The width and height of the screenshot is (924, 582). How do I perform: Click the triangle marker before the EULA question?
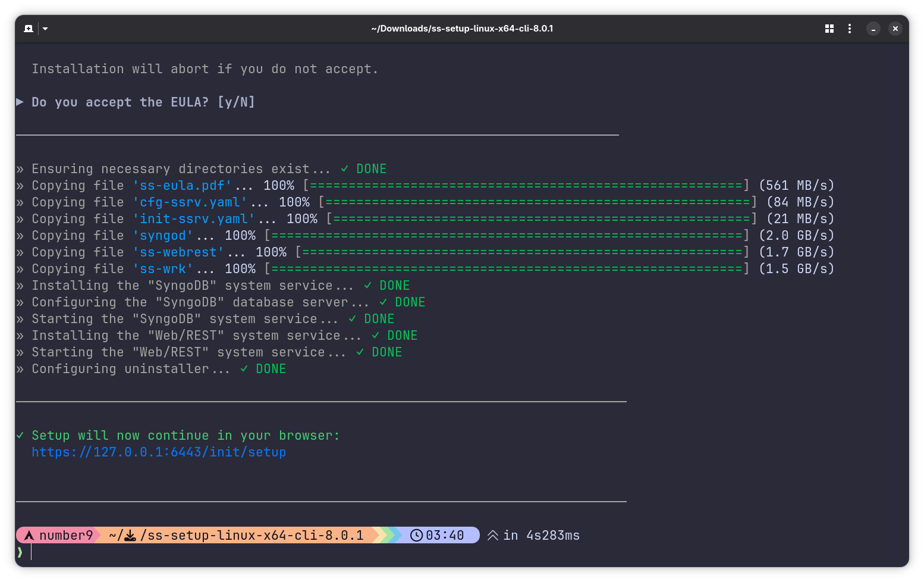point(20,102)
